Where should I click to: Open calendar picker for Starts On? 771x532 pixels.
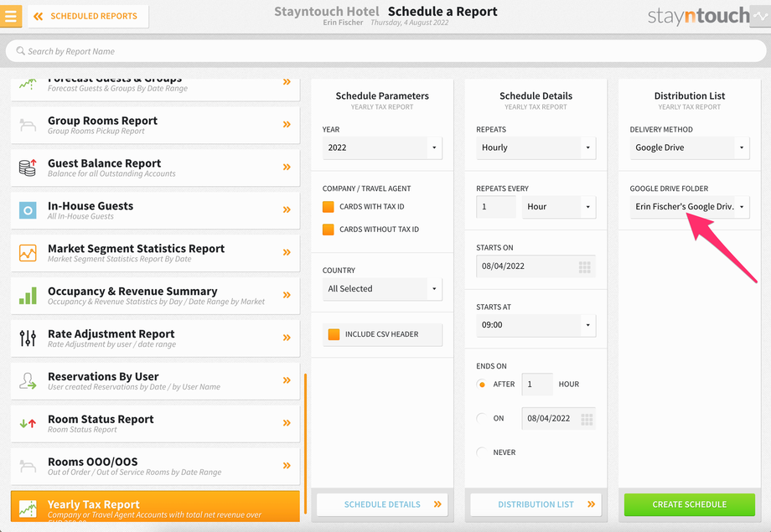point(585,267)
